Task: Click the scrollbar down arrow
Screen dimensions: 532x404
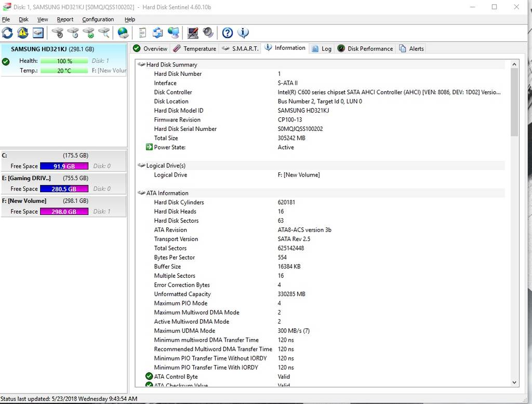Action: (514, 382)
